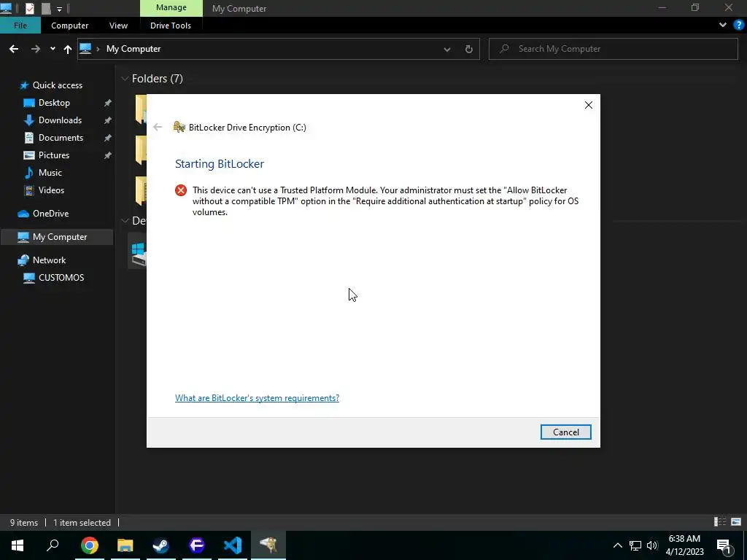Viewport: 747px width, 560px height.
Task: Select the Drive Tools ribbon tab
Action: (171, 26)
